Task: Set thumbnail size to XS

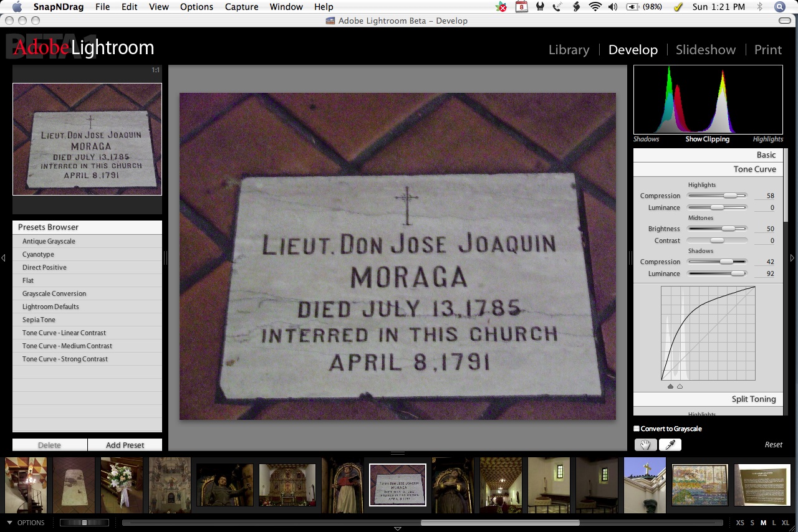Action: 740,523
